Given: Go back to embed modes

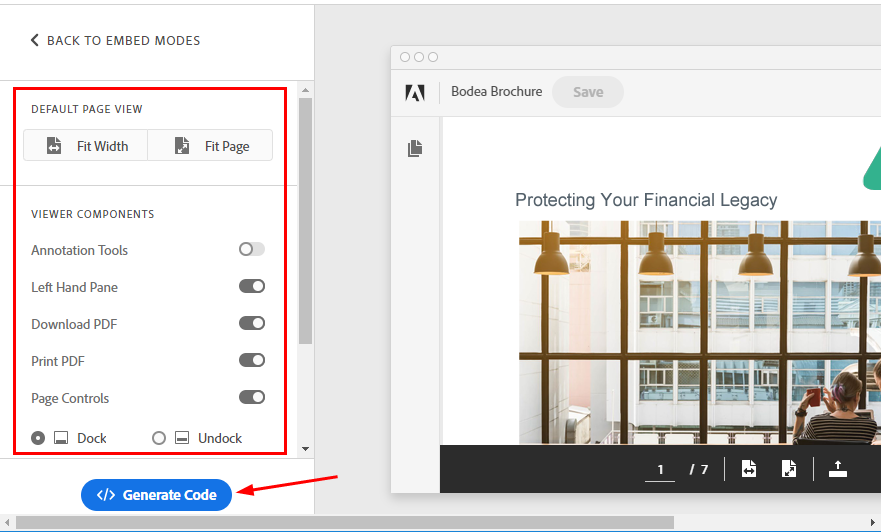Looking at the screenshot, I should point(115,40).
